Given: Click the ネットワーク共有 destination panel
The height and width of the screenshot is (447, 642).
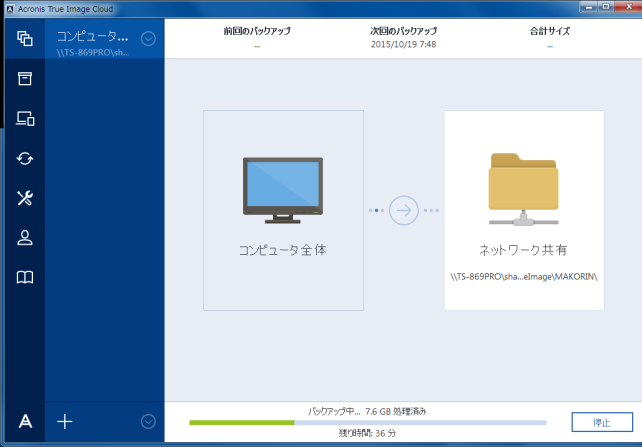Looking at the screenshot, I should [524, 210].
